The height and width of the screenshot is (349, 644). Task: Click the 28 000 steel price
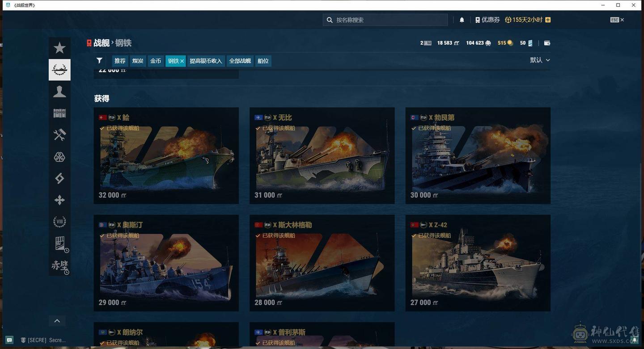click(268, 303)
